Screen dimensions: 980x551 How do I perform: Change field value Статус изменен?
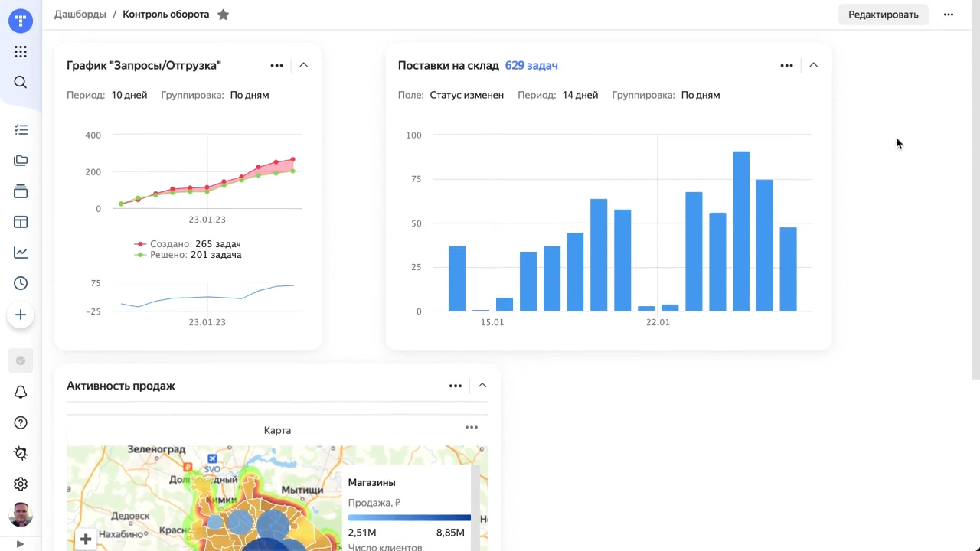pyautogui.click(x=467, y=95)
